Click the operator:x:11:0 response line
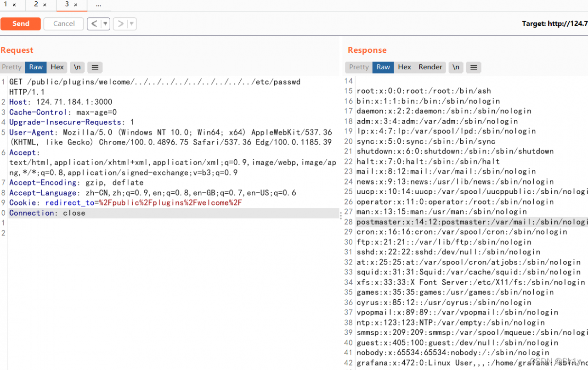Viewport: 588px width, 370px height. (x=455, y=202)
